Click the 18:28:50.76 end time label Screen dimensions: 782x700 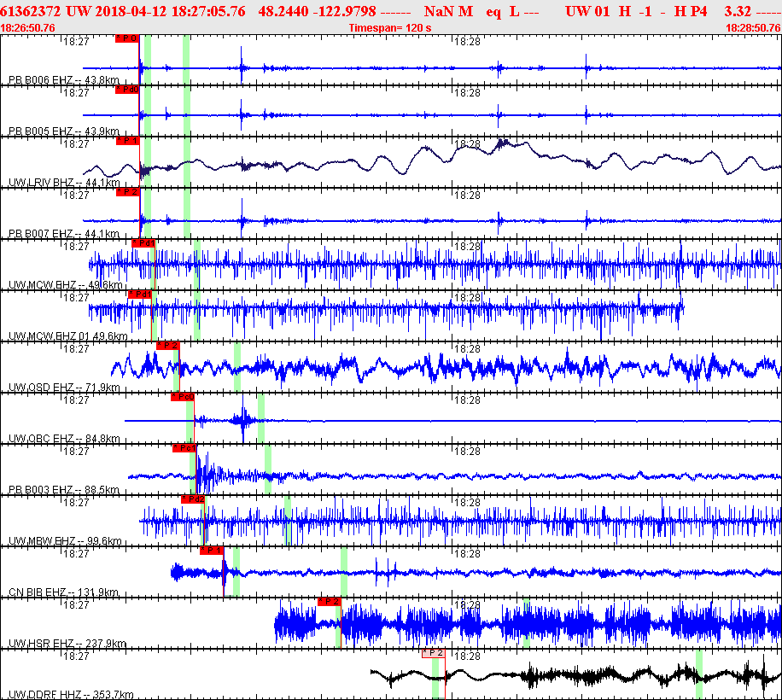[754, 28]
